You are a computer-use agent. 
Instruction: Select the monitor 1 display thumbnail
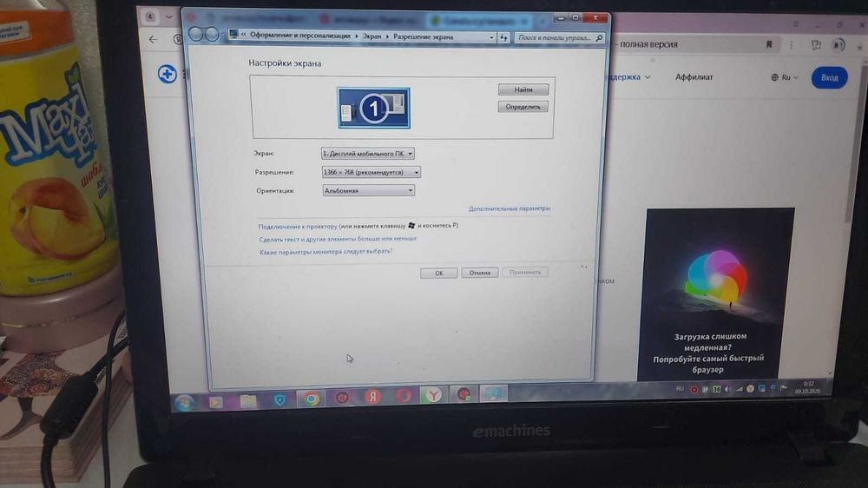coord(373,108)
